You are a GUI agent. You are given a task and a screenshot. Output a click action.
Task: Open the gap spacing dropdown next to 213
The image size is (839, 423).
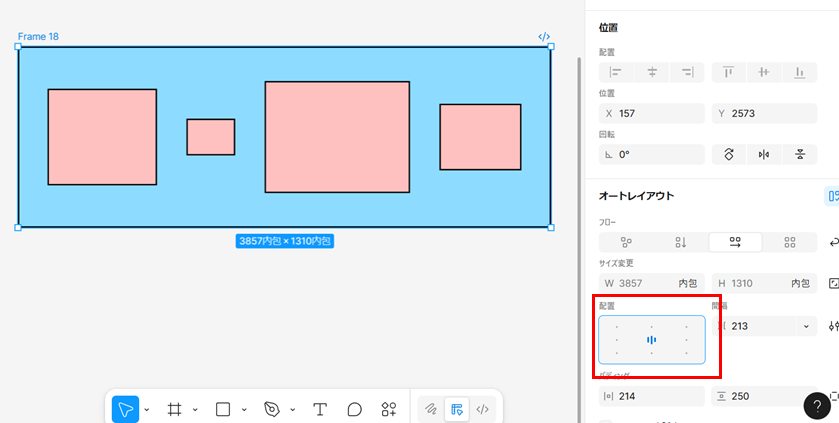tap(806, 326)
